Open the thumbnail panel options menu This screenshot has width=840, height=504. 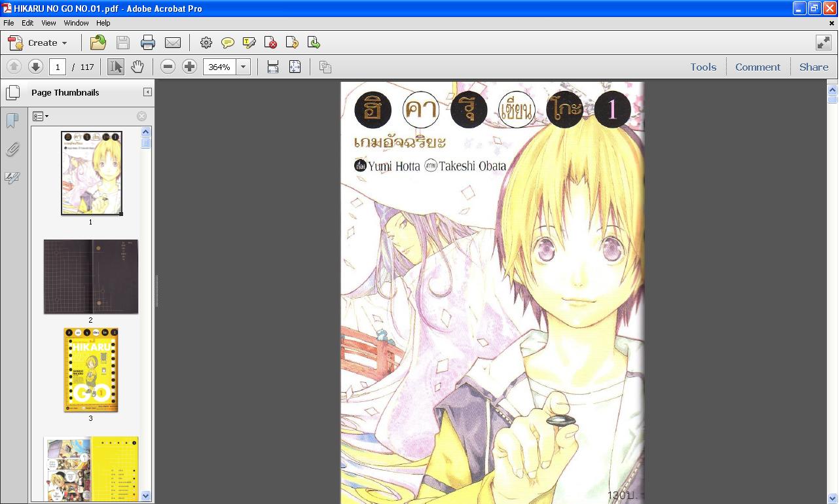click(x=41, y=117)
